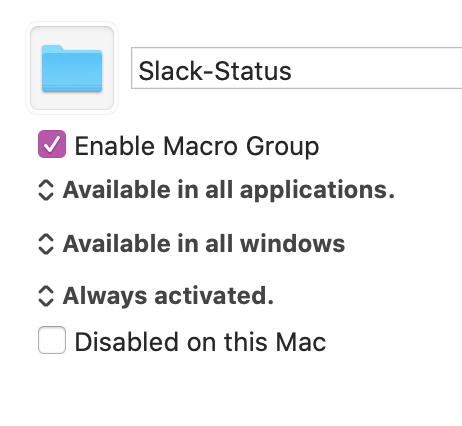Place cursor after Slack-Status text
This screenshot has width=462, height=426.
pyautogui.click(x=293, y=71)
